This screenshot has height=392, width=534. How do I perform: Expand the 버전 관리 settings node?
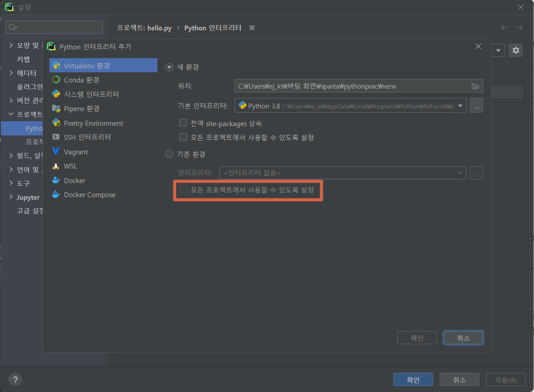coord(11,101)
